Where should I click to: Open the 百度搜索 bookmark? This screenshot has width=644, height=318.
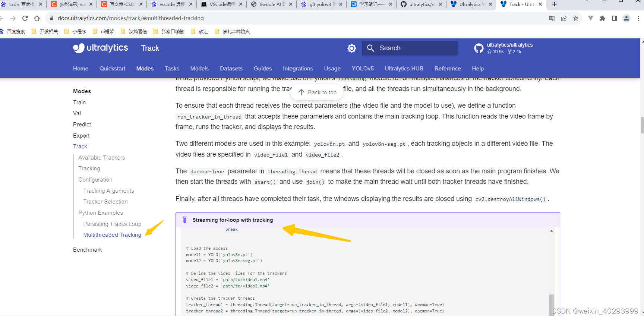[13, 32]
